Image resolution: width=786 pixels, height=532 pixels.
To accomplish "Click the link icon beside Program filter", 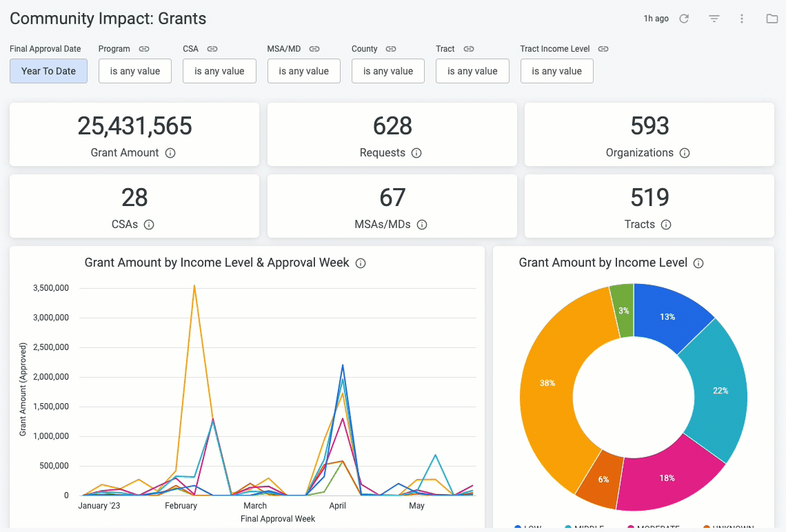I will point(144,49).
